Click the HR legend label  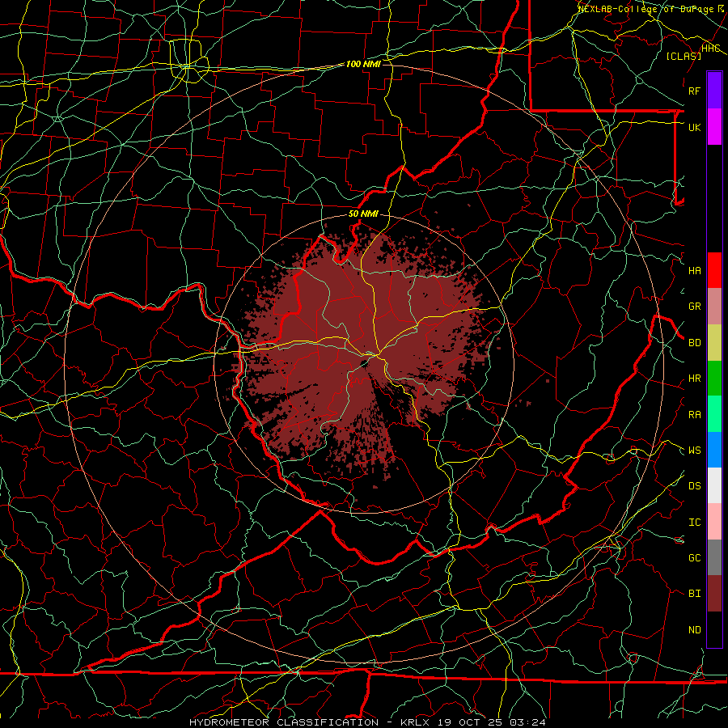(x=694, y=379)
